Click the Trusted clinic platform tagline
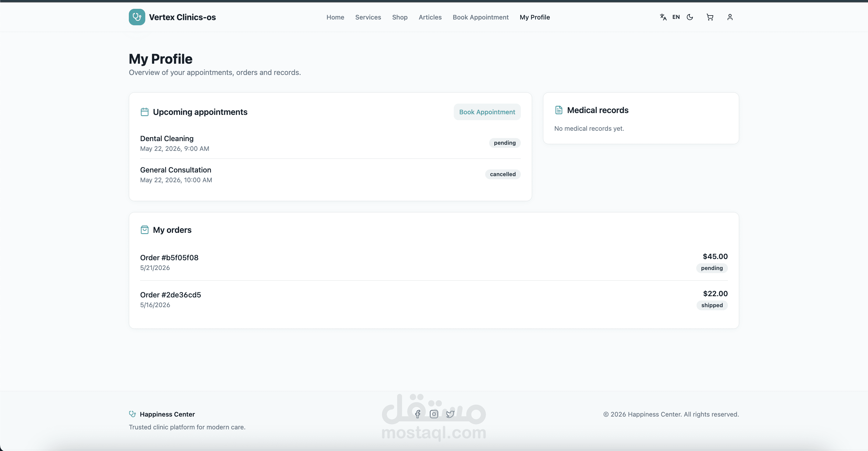868x451 pixels. [x=187, y=427]
